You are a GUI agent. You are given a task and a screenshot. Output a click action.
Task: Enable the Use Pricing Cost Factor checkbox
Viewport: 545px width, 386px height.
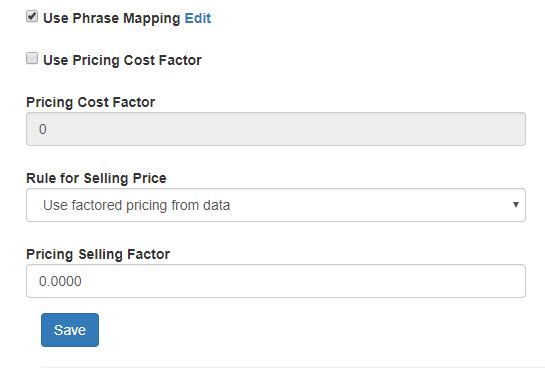pyautogui.click(x=32, y=58)
